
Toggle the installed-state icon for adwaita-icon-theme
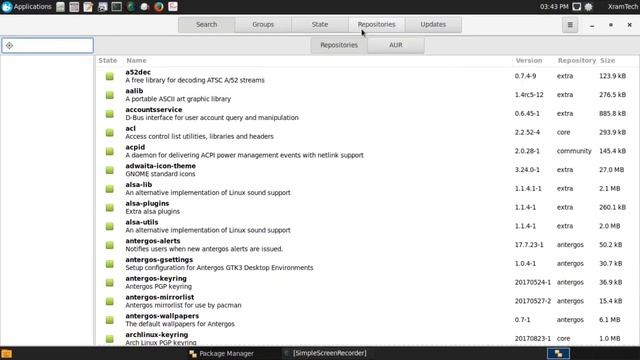pyautogui.click(x=109, y=170)
